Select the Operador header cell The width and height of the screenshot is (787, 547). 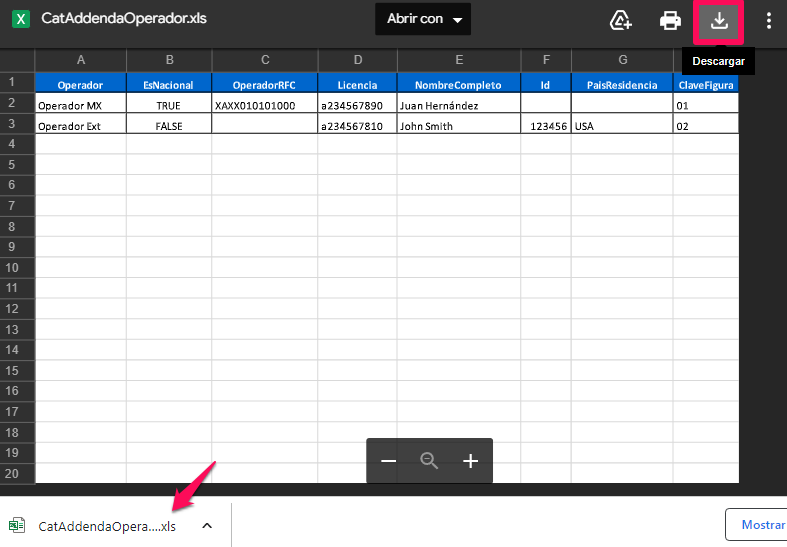click(x=80, y=85)
